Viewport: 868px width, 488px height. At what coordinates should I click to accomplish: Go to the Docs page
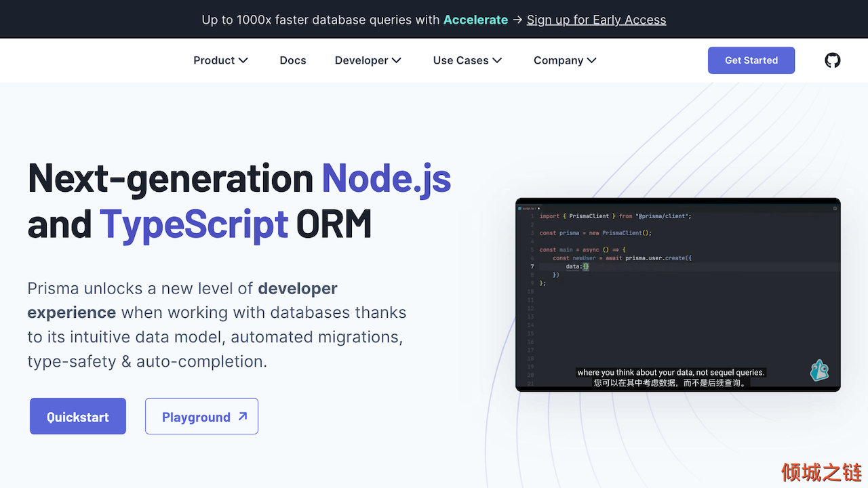click(x=293, y=60)
